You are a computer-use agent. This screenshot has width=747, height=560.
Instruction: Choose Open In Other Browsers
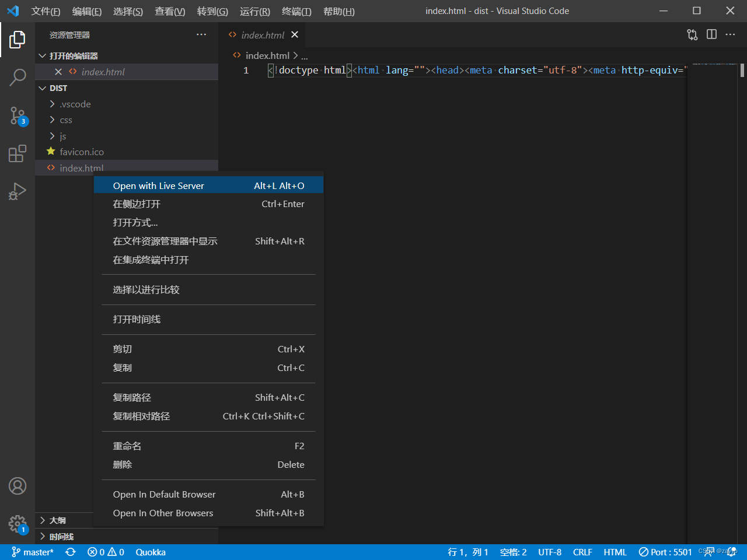click(x=209, y=513)
